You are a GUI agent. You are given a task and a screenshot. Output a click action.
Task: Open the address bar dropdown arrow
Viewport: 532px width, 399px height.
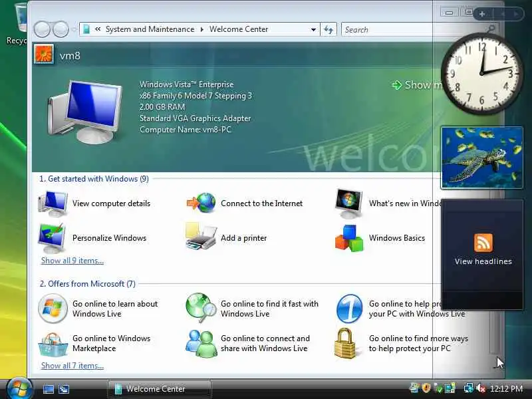tap(313, 29)
